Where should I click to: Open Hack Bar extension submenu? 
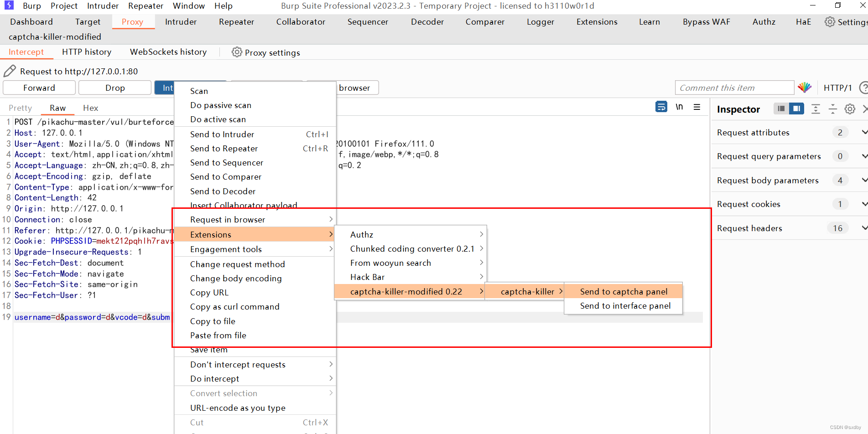coord(411,277)
